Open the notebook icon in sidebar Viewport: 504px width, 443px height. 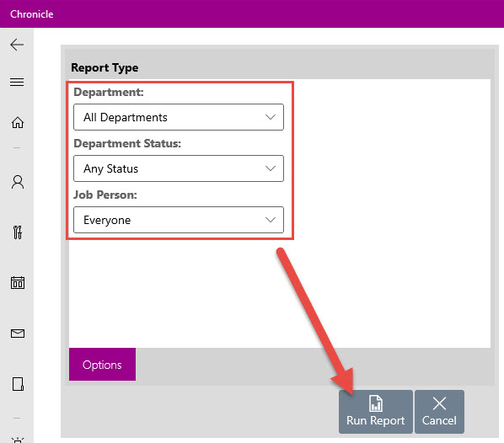18,384
